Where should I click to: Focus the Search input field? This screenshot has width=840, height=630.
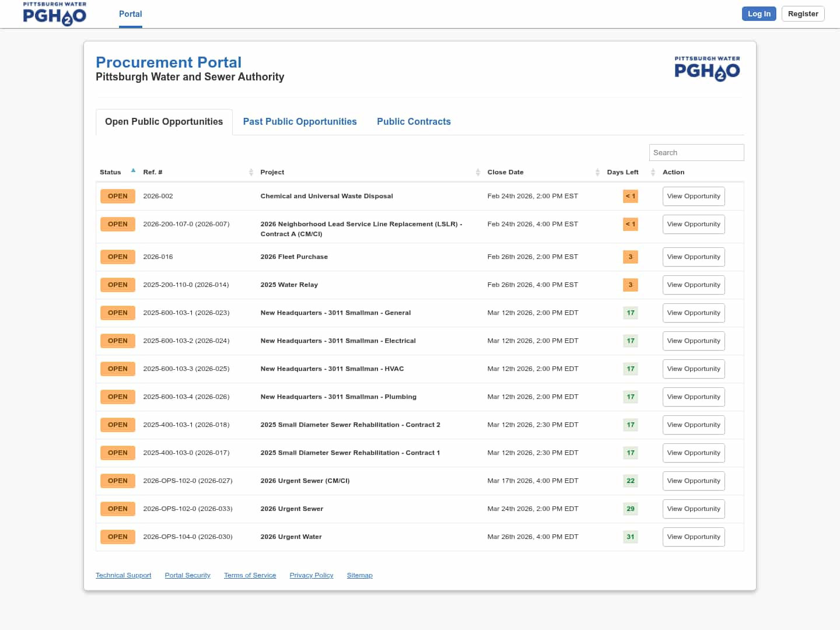click(x=696, y=152)
